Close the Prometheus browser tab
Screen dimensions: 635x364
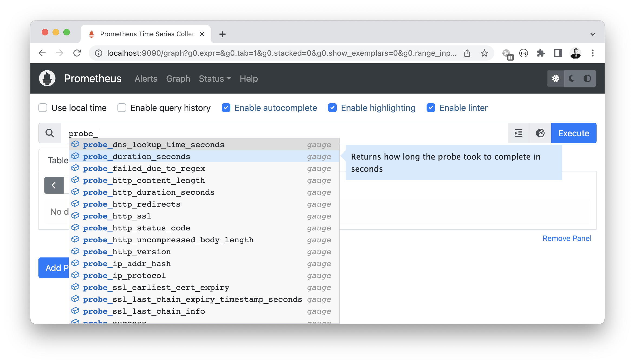tap(202, 34)
